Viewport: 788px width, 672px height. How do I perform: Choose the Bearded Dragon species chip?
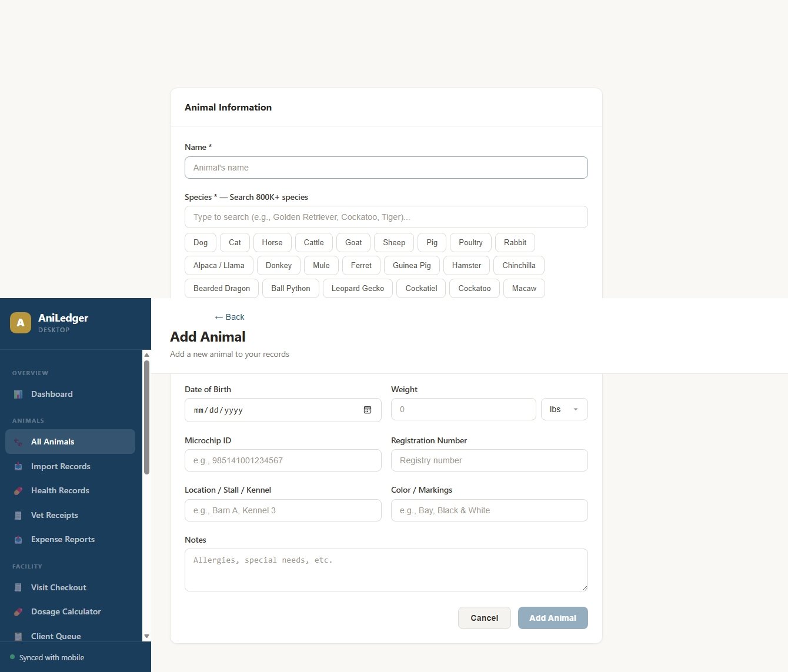point(222,288)
